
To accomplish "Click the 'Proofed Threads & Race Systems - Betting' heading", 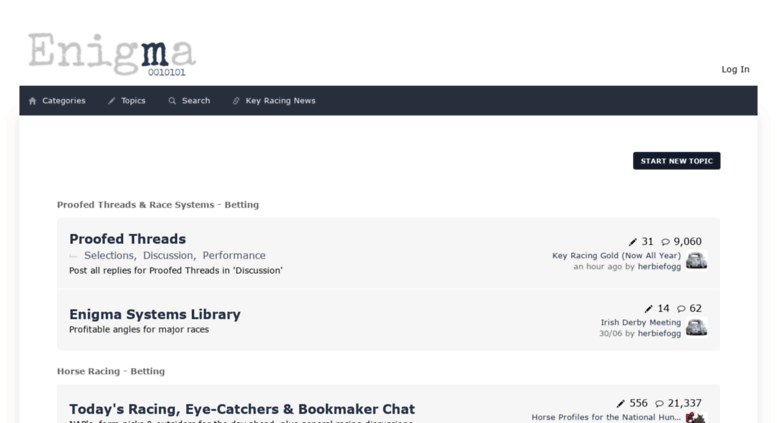I will (x=158, y=205).
